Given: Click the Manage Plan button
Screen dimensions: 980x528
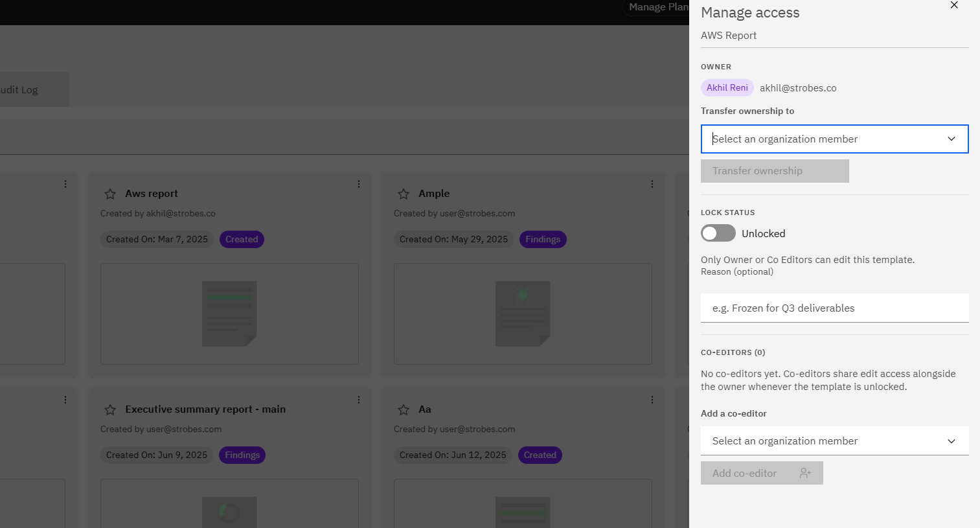Looking at the screenshot, I should (x=657, y=7).
